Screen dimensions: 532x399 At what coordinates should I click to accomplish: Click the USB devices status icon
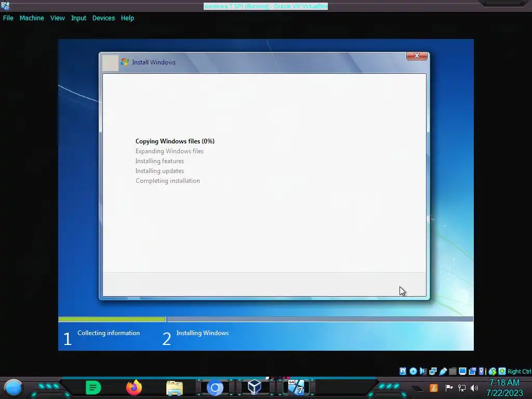click(x=443, y=371)
